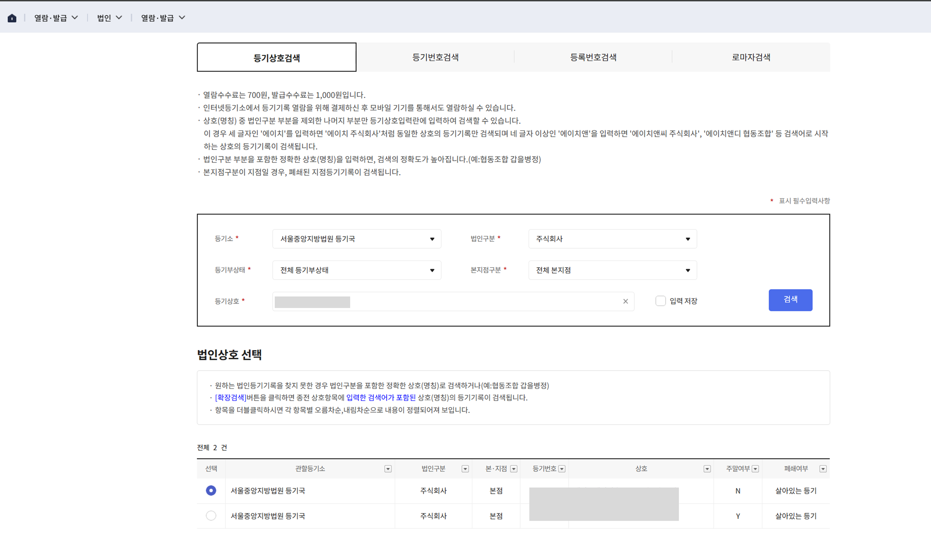931x560 pixels.
Task: Enable the 입력 저장 checkbox
Action: pos(660,301)
